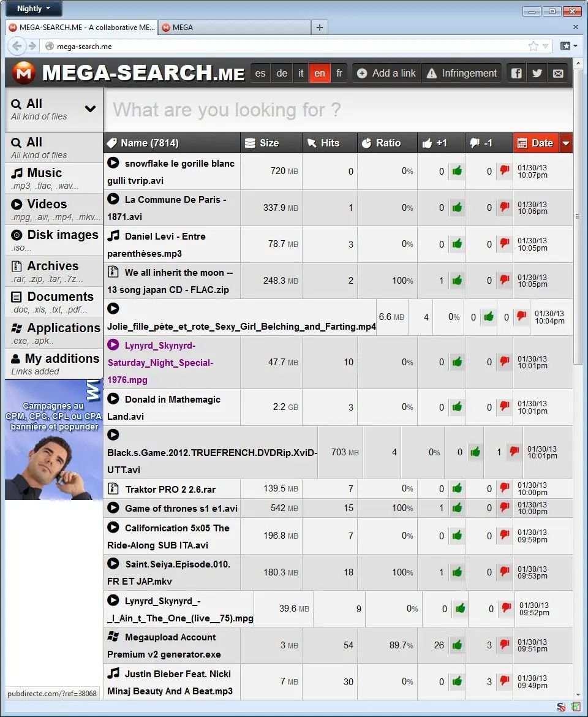This screenshot has height=717, width=588.
Task: Thumbs-down Justin Bieber Beauty And A Beat.mp3
Action: point(504,680)
